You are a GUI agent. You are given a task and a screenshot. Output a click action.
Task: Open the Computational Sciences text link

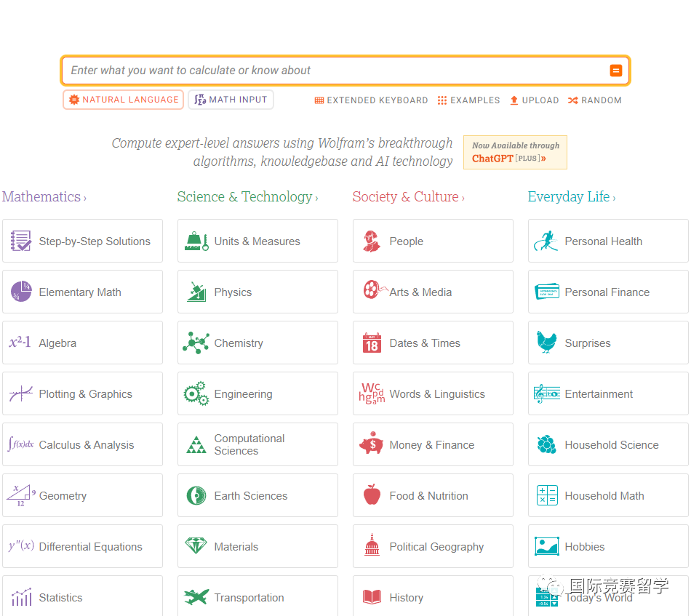[x=249, y=444]
